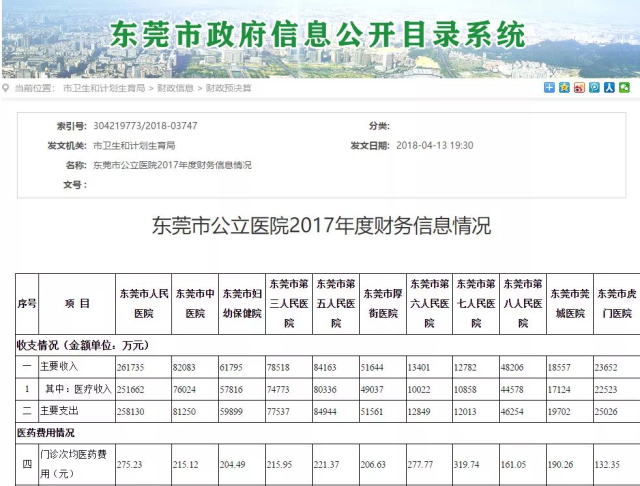640x486 pixels.
Task: Select index number 304219773/2018-03747
Action: point(145,126)
